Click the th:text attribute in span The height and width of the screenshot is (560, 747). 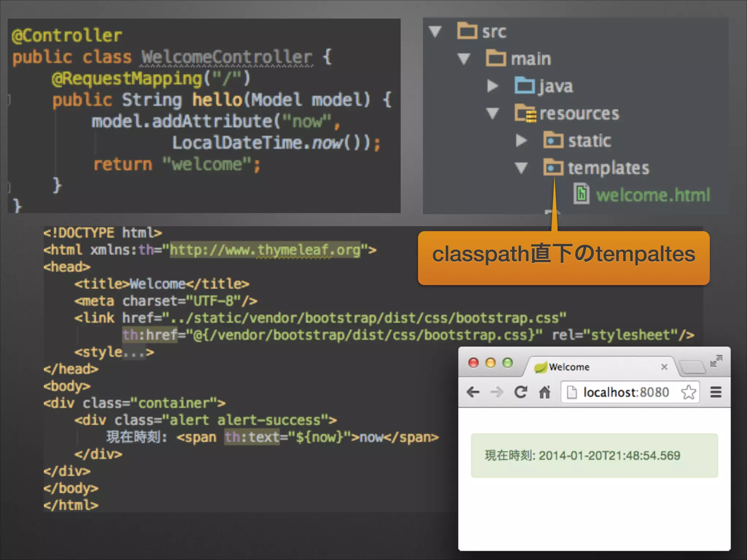click(252, 437)
